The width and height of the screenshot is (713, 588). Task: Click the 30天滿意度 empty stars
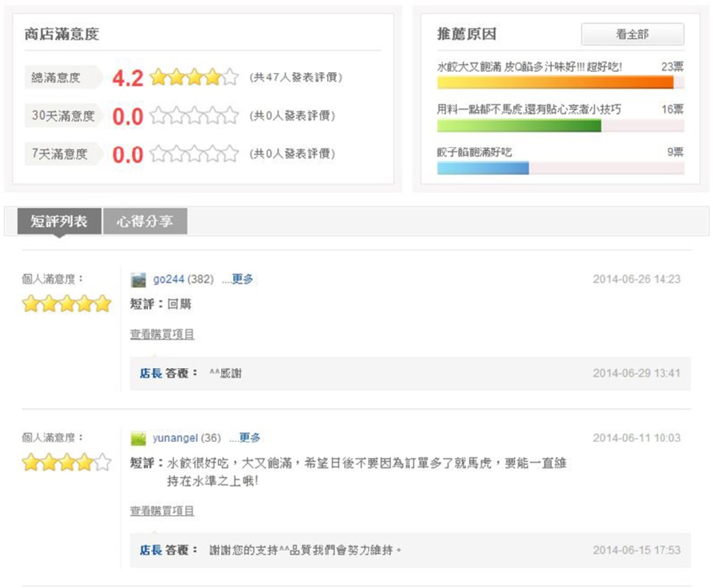194,115
